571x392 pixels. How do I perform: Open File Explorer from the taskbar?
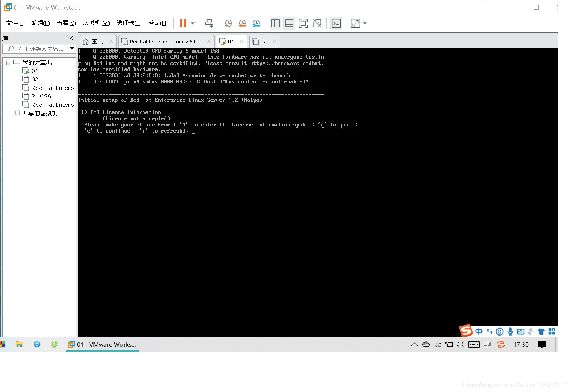pyautogui.click(x=19, y=344)
